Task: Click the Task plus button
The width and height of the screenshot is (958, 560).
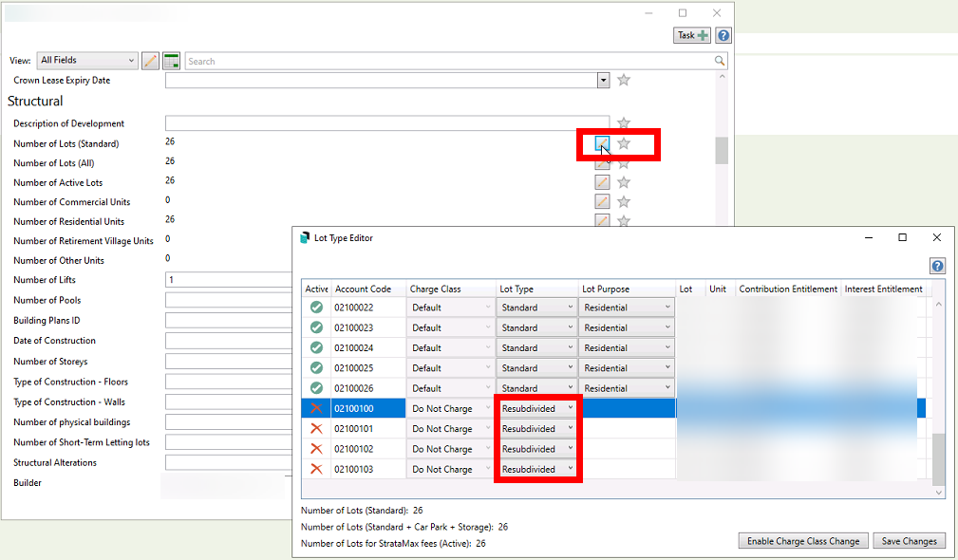Action: (x=692, y=35)
